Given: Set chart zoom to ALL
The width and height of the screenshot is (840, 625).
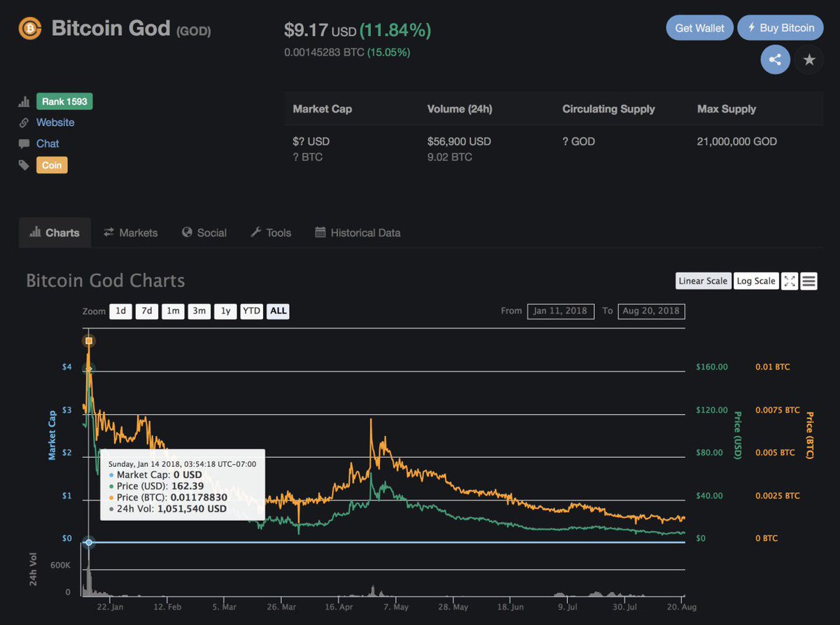Looking at the screenshot, I should [x=278, y=311].
